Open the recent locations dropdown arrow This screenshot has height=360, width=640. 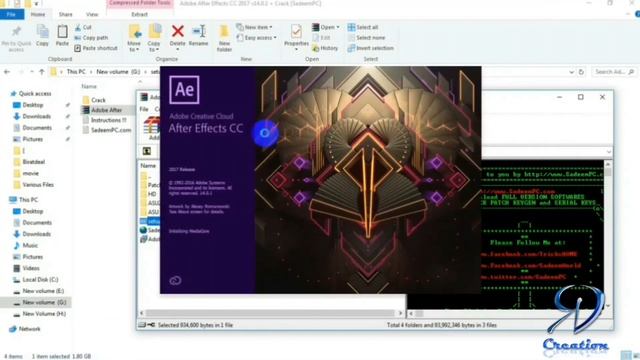pos(31,72)
